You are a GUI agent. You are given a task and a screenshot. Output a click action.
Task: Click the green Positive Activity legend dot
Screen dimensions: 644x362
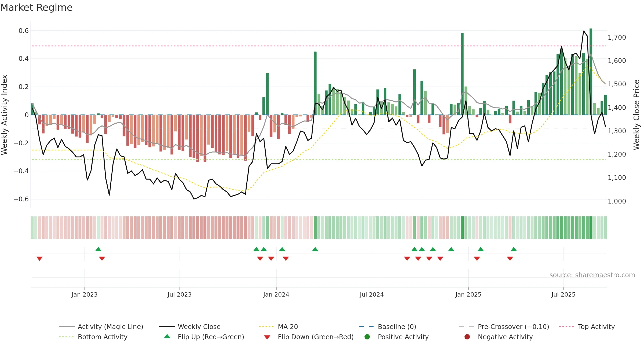[x=367, y=337]
